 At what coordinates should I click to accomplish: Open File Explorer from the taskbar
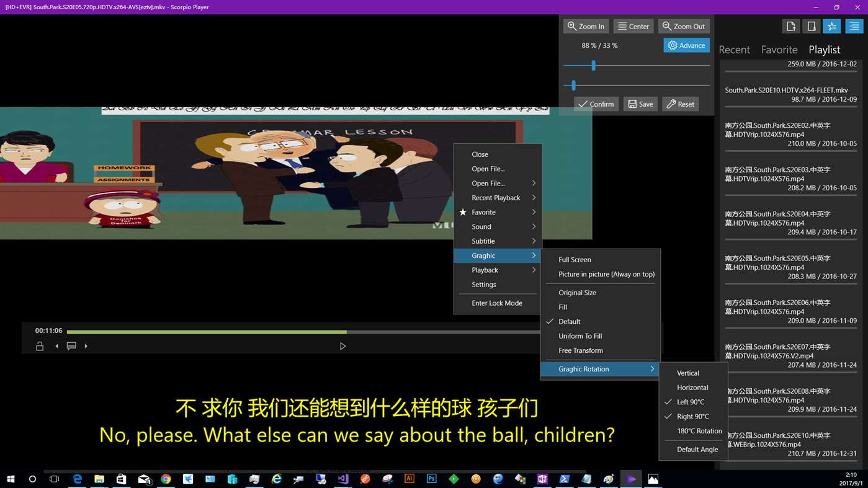pos(99,479)
